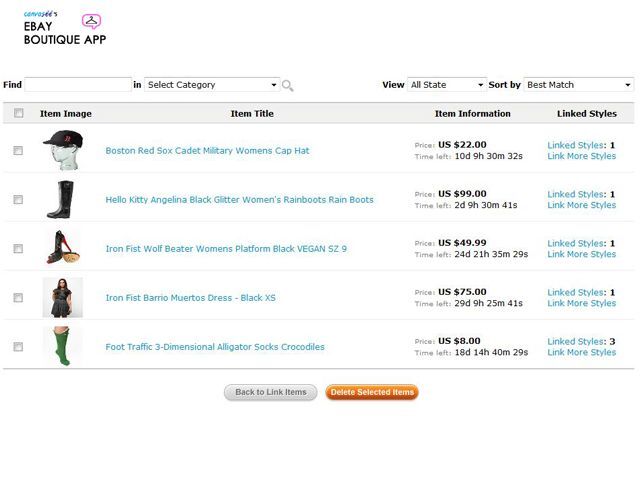This screenshot has width=640, height=480.
Task: Click Linked Styles for Barrio Muertos Dress
Action: [581, 292]
